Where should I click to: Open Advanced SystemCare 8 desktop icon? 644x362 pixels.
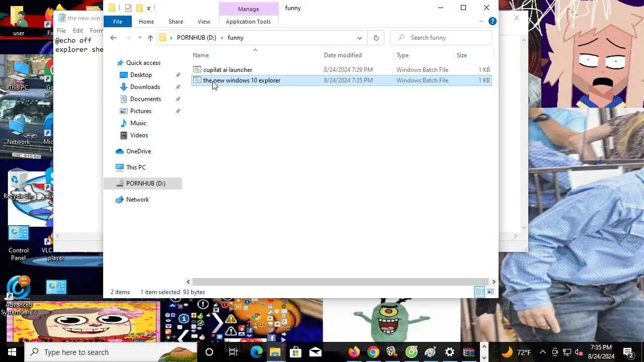tap(19, 296)
